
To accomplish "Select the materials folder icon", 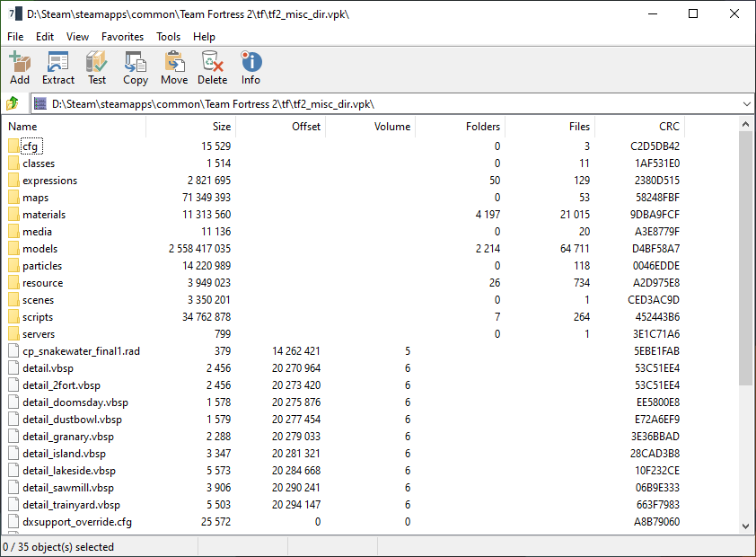I will click(13, 215).
